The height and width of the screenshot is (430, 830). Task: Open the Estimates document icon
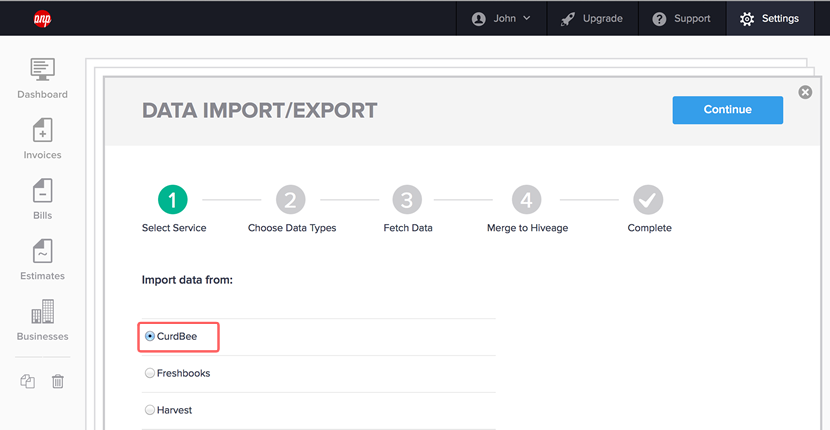tap(42, 251)
